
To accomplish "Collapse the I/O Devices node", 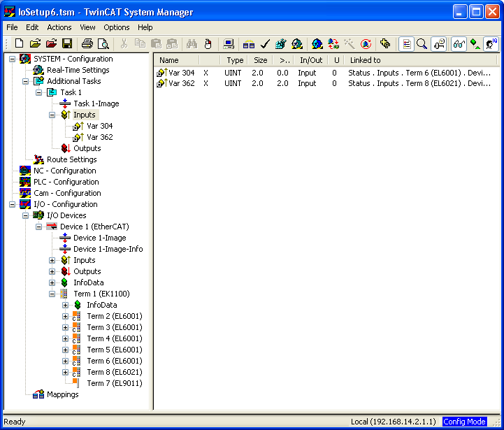I will [x=25, y=216].
